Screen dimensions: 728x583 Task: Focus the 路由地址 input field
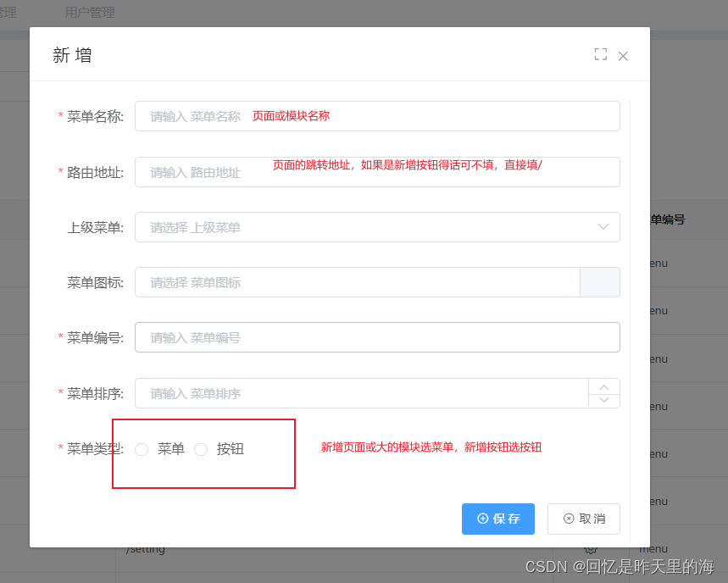pyautogui.click(x=377, y=172)
